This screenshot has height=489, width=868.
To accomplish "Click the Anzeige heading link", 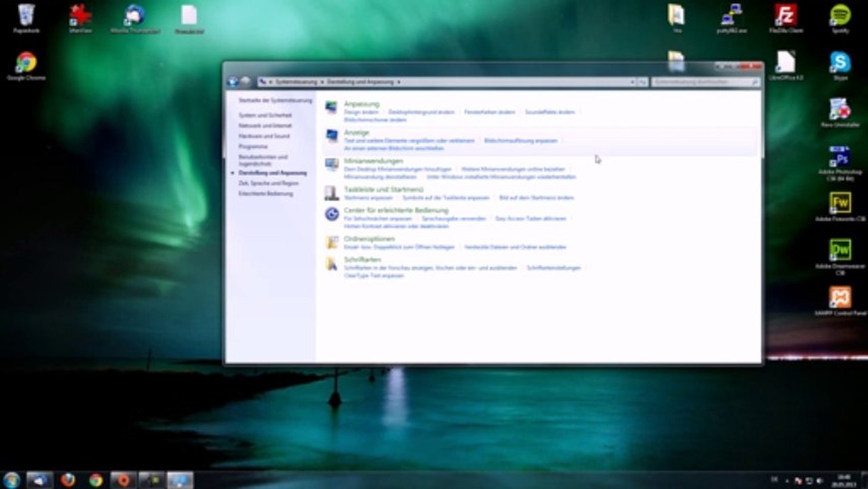I will 356,132.
